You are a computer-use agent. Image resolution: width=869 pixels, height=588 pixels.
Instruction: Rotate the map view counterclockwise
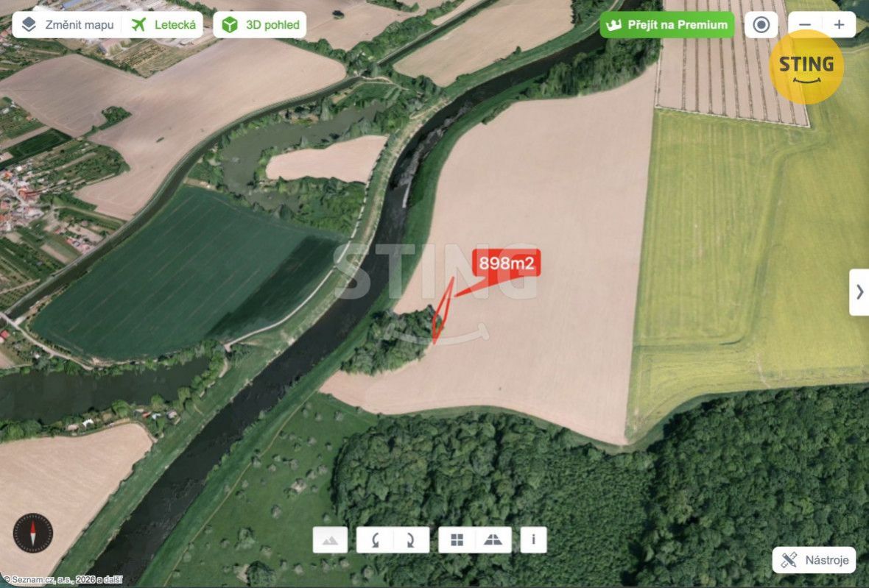pos(375,540)
